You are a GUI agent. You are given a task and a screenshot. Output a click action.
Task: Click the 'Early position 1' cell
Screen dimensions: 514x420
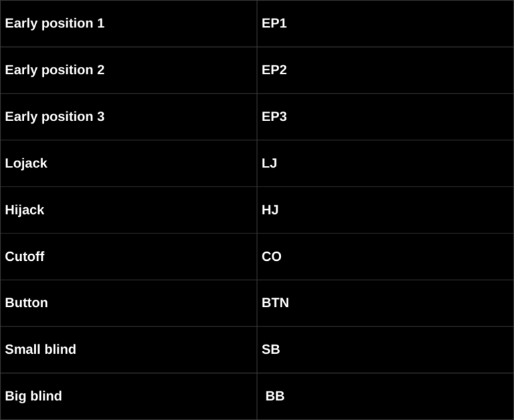[54, 23]
